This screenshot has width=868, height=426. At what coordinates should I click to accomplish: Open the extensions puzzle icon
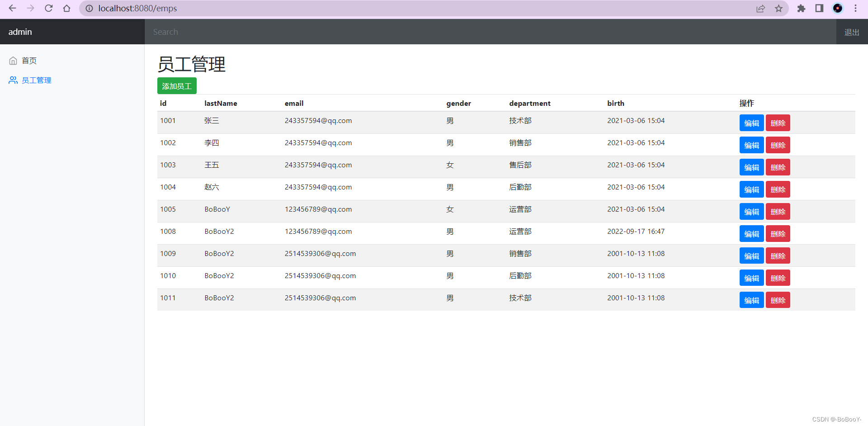tap(801, 8)
